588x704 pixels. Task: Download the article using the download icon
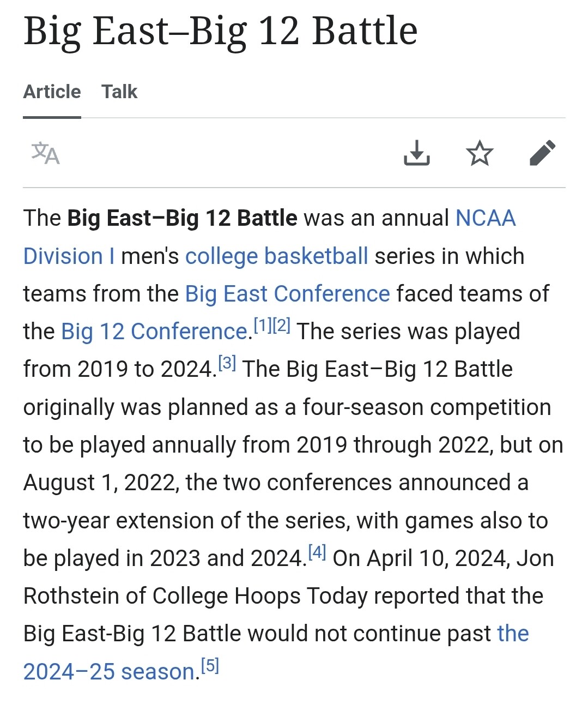click(x=417, y=153)
